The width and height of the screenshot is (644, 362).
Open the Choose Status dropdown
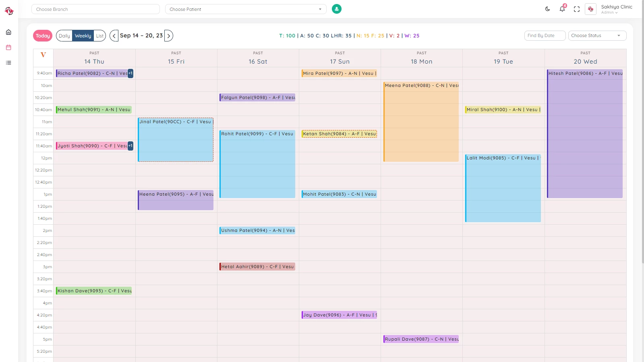pyautogui.click(x=597, y=35)
